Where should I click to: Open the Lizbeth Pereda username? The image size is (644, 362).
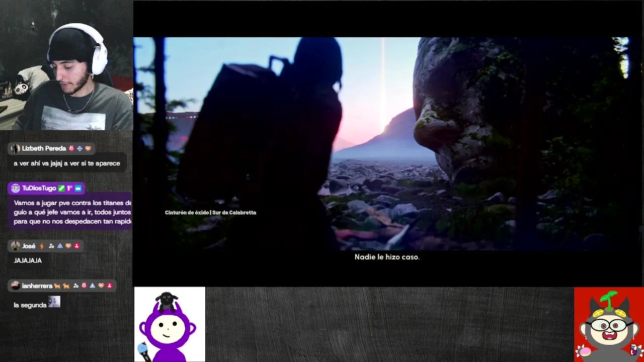click(44, 148)
